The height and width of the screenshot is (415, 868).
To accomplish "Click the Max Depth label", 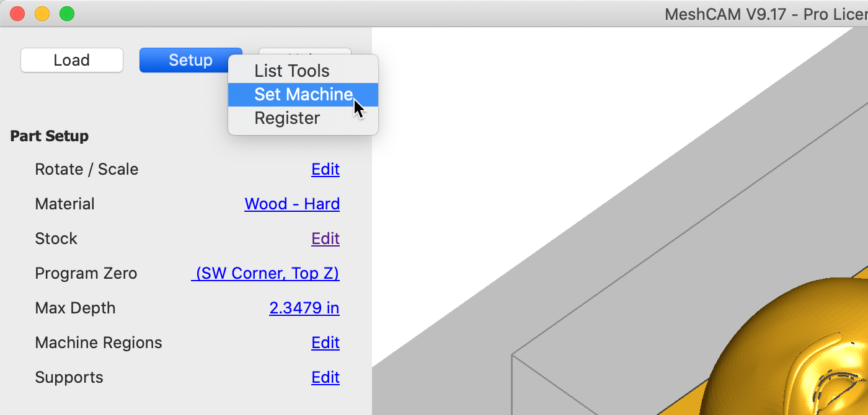I will click(75, 308).
